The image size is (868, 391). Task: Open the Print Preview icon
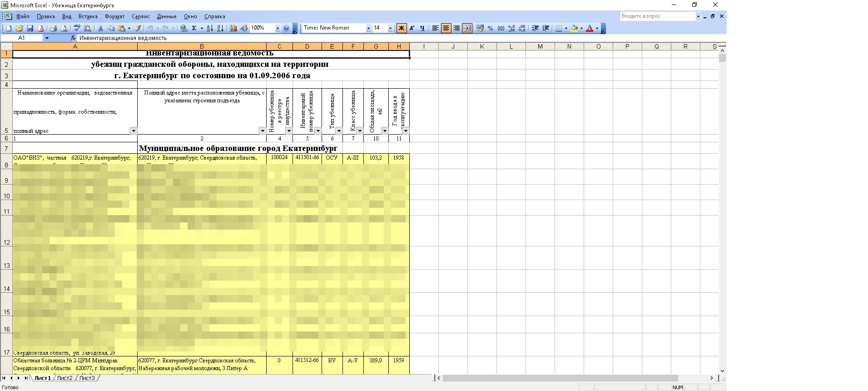pos(64,28)
